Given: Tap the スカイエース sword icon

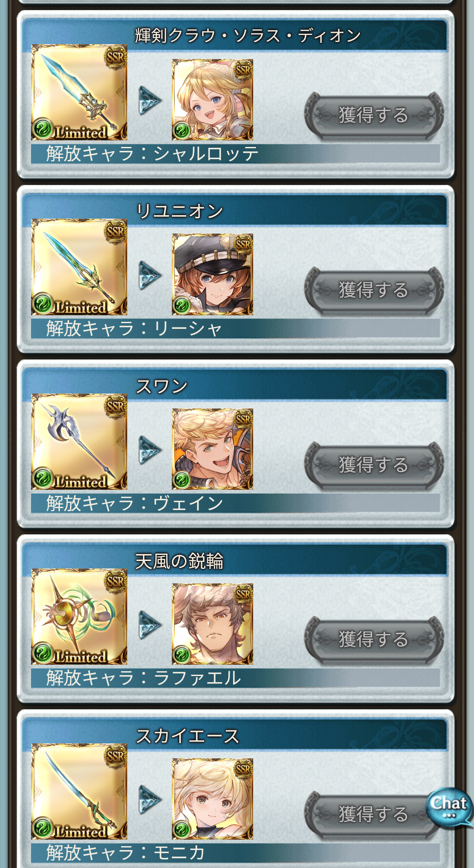Looking at the screenshot, I should tap(79, 791).
